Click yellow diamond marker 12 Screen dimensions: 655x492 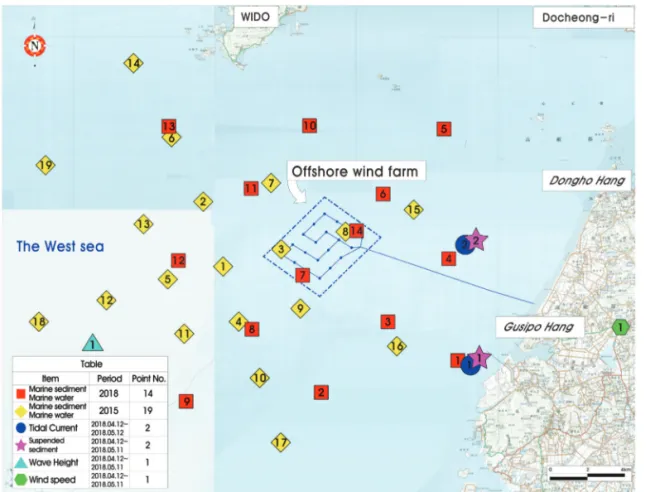tap(106, 300)
